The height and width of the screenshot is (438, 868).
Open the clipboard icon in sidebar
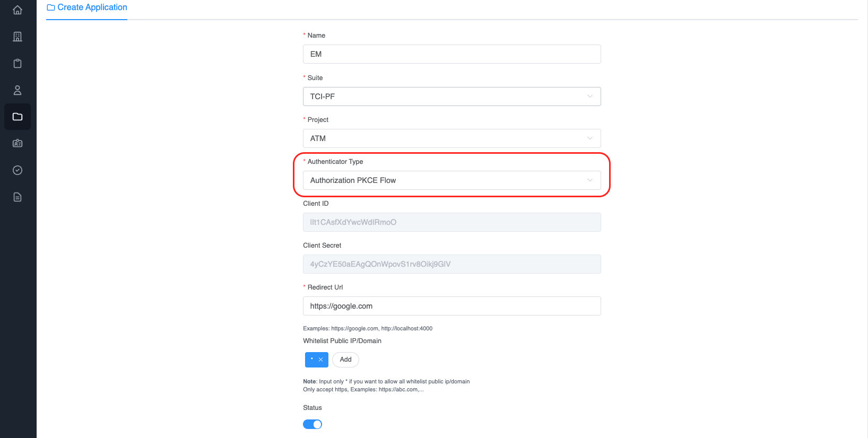[18, 64]
